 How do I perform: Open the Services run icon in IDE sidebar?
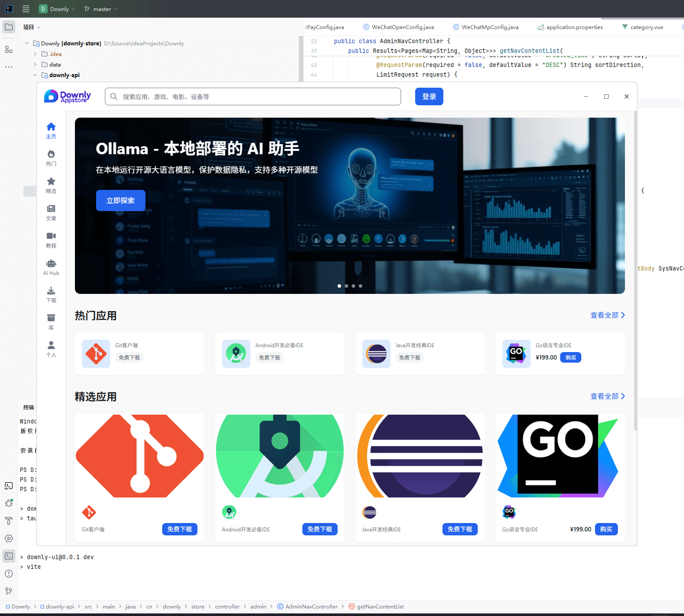9,538
